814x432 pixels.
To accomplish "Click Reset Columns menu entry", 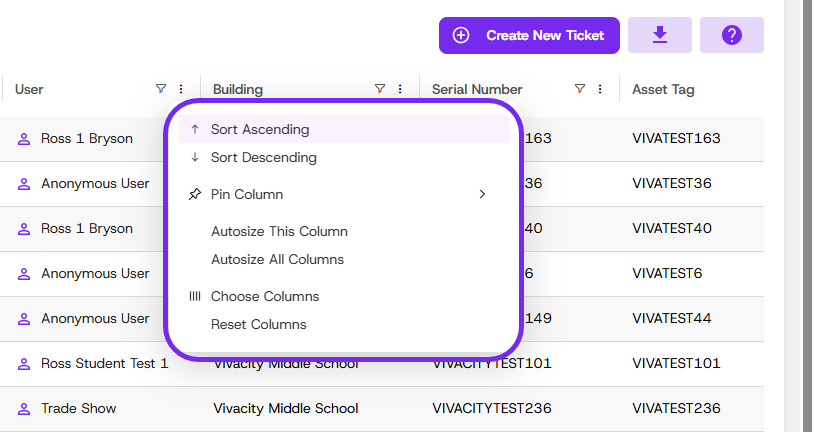I will pyautogui.click(x=258, y=325).
